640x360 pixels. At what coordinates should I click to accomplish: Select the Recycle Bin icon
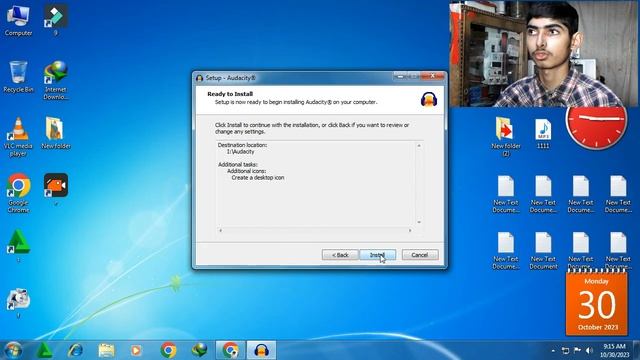click(18, 78)
